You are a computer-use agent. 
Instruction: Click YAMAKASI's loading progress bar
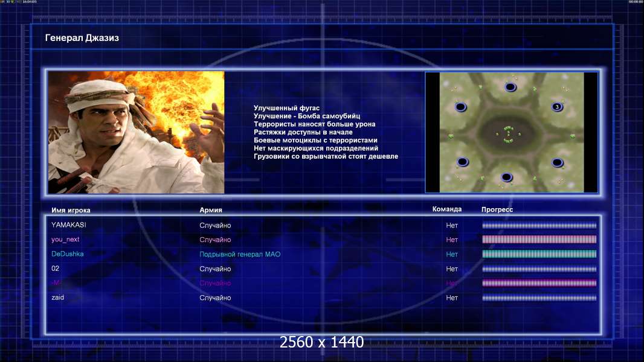pyautogui.click(x=539, y=225)
